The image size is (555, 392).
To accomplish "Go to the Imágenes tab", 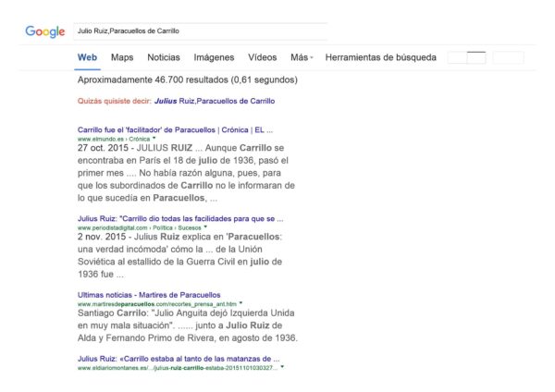I will click(214, 57).
